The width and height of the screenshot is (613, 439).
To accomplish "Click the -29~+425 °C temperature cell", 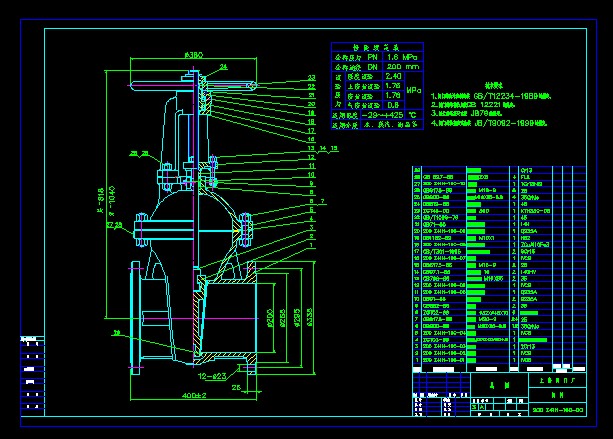I will pyautogui.click(x=382, y=116).
